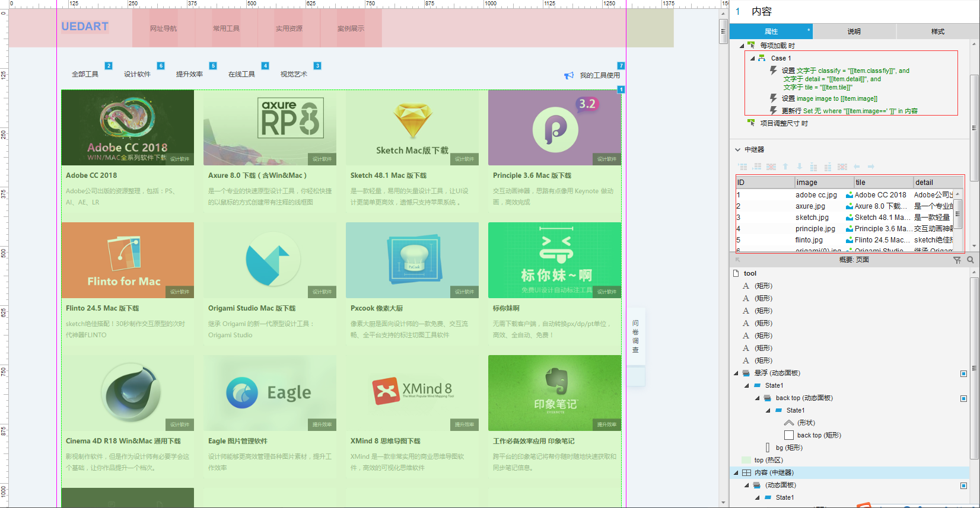
Task: Click the 在线工具 category filter label
Action: point(241,74)
